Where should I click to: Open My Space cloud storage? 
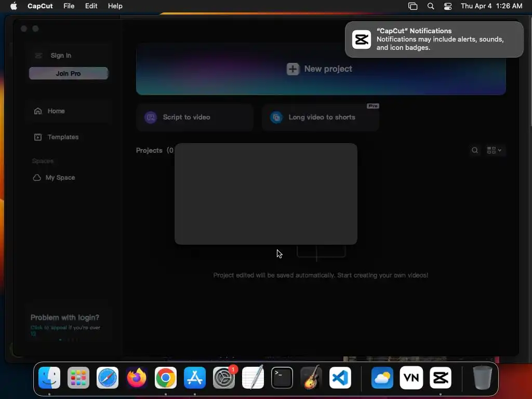[x=60, y=178]
